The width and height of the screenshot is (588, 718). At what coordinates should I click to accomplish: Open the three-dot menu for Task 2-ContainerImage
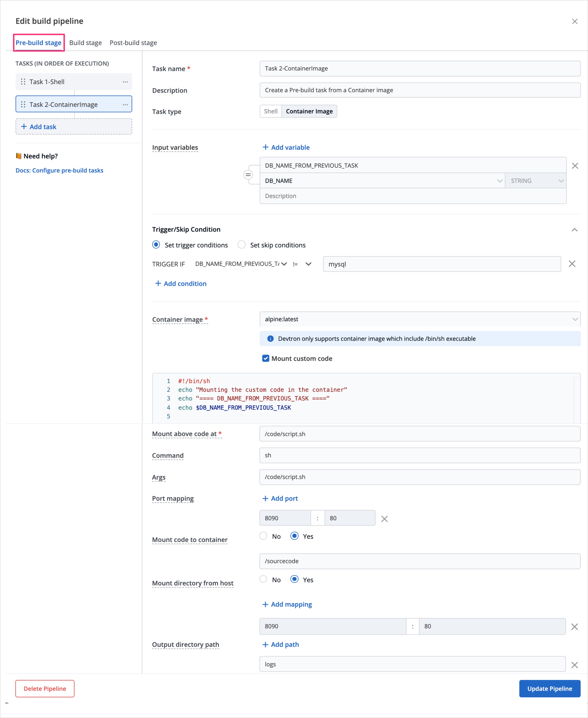click(125, 104)
